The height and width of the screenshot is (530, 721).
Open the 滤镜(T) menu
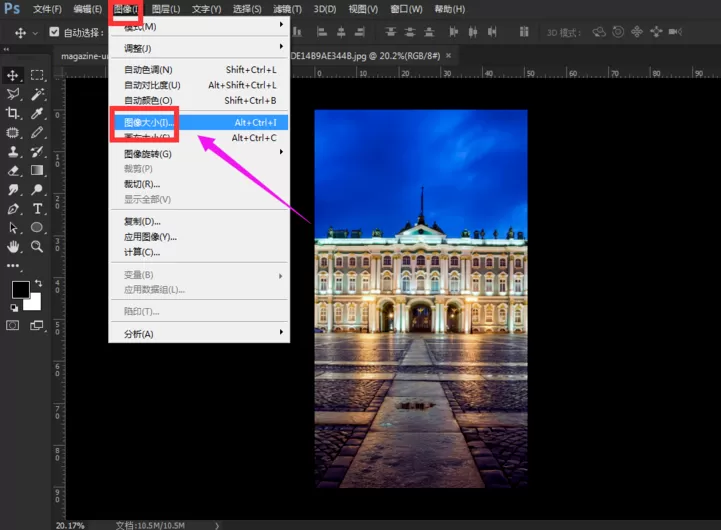[287, 9]
